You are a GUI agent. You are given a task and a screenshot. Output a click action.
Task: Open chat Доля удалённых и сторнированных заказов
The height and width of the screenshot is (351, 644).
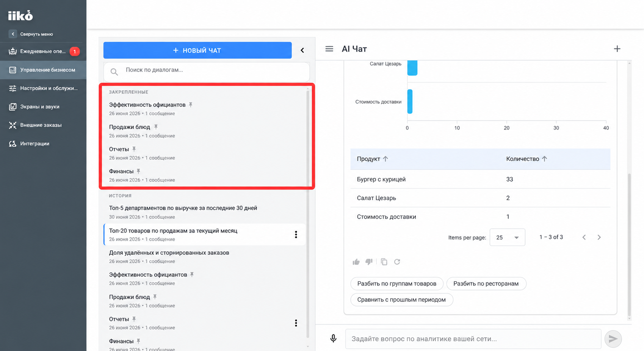coord(205,257)
